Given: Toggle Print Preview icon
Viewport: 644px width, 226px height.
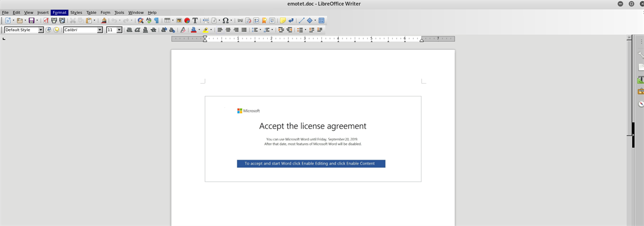Looking at the screenshot, I should 62,20.
